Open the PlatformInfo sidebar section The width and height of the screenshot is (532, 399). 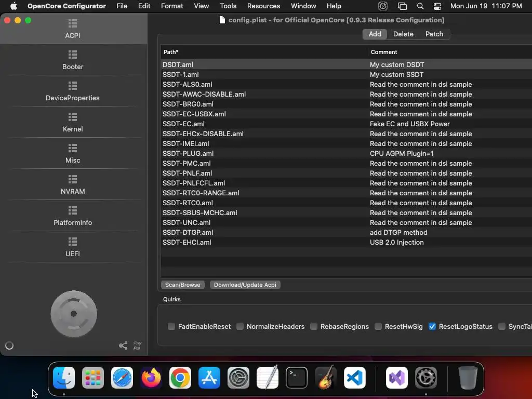tap(73, 216)
